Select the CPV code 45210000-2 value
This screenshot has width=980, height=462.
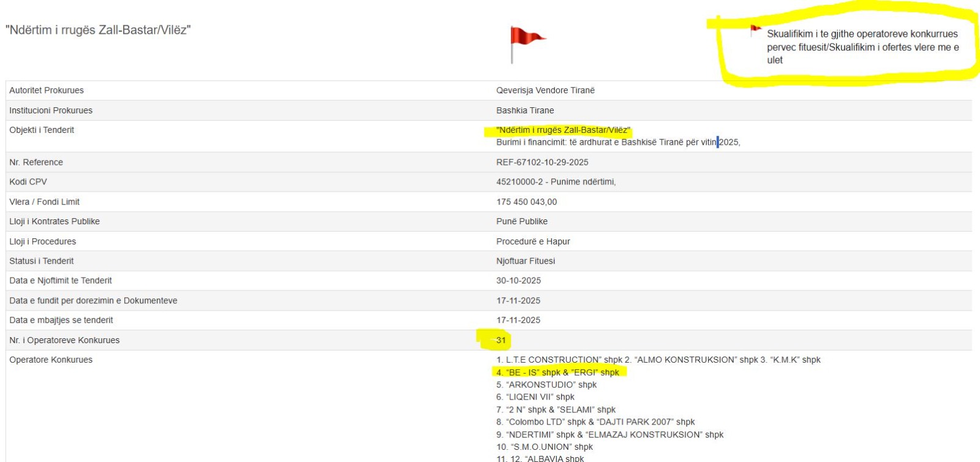click(556, 182)
